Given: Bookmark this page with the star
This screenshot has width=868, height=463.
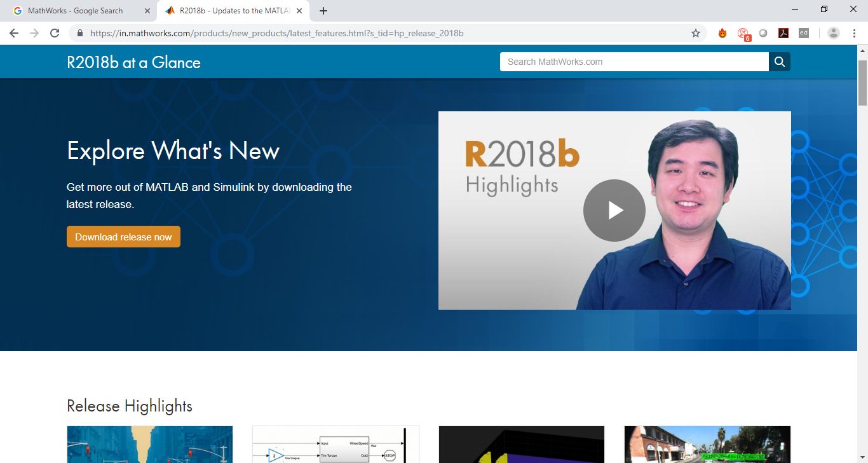Looking at the screenshot, I should coord(696,32).
